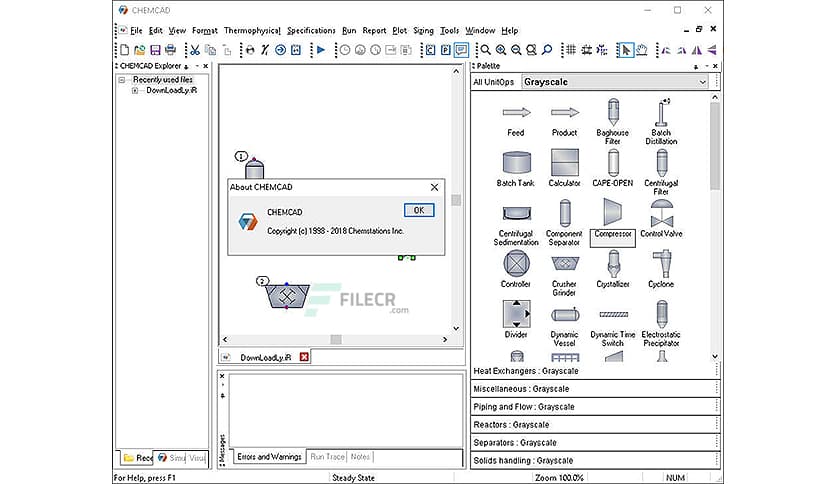Open the Grayscale palette dropdown
This screenshot has height=484, width=836.
(702, 82)
